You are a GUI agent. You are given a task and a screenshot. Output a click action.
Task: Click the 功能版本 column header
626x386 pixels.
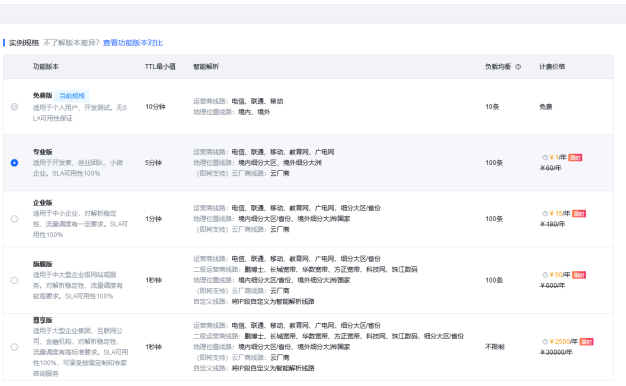(x=46, y=67)
